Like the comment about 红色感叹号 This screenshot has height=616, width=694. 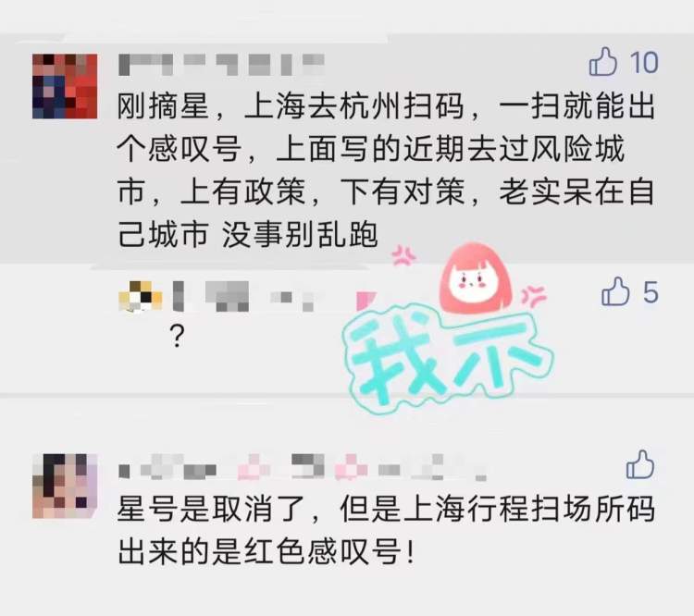point(640,464)
